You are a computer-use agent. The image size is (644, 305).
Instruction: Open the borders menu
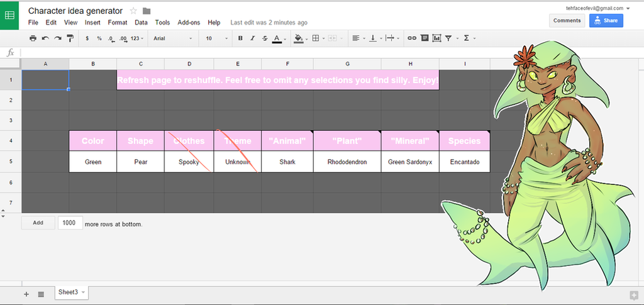pos(316,38)
